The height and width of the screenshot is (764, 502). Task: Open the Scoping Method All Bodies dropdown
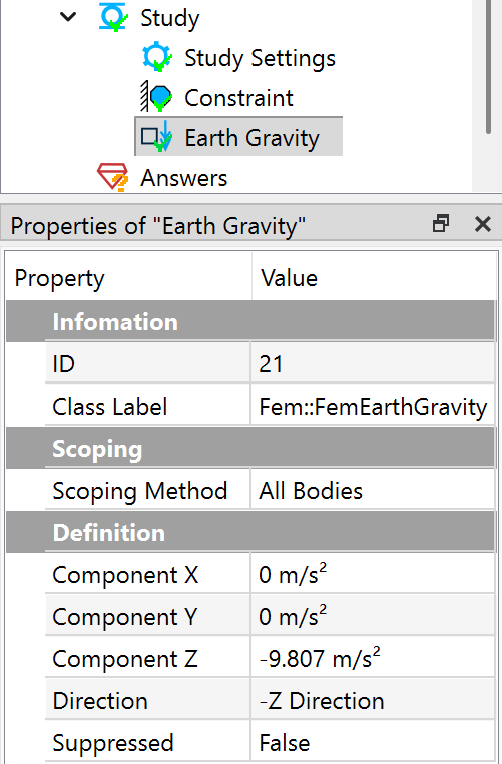(x=372, y=490)
